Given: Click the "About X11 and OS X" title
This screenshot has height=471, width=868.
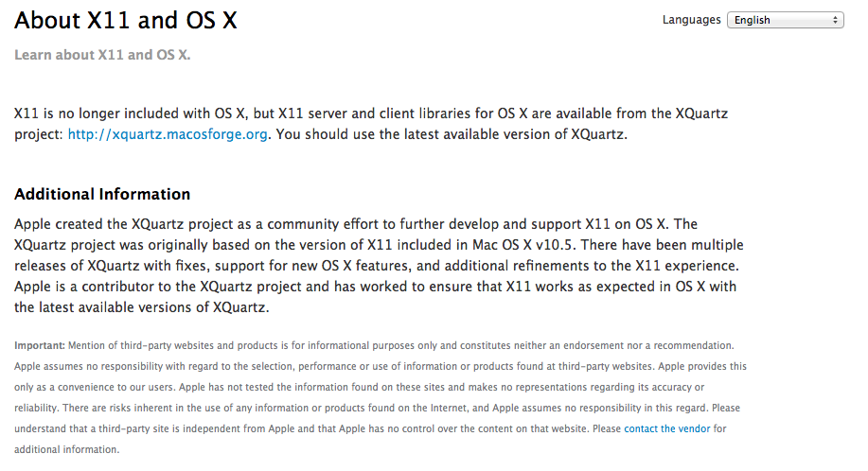Looking at the screenshot, I should point(126,21).
